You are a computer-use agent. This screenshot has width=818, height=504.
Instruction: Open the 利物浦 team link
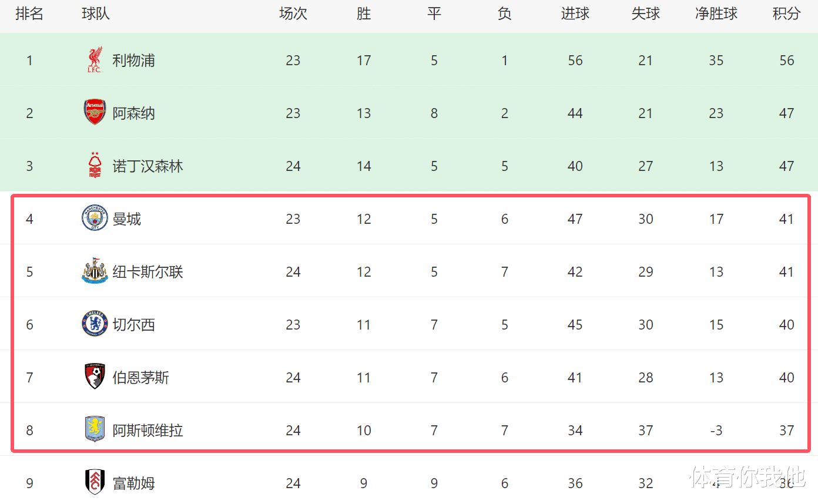pos(134,61)
